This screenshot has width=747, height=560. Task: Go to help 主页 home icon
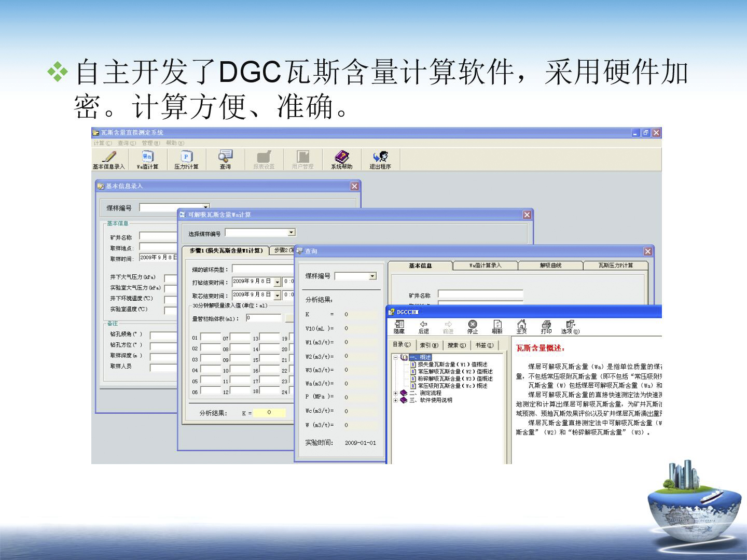[521, 327]
